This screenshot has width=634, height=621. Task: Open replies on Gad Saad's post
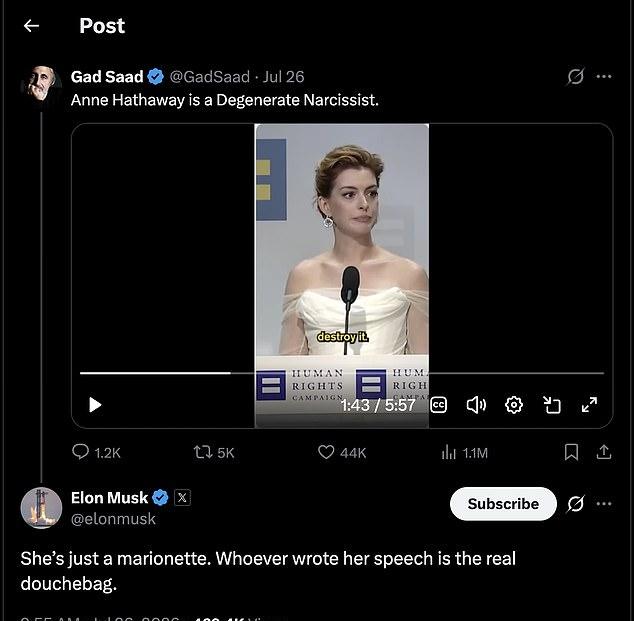(x=96, y=452)
